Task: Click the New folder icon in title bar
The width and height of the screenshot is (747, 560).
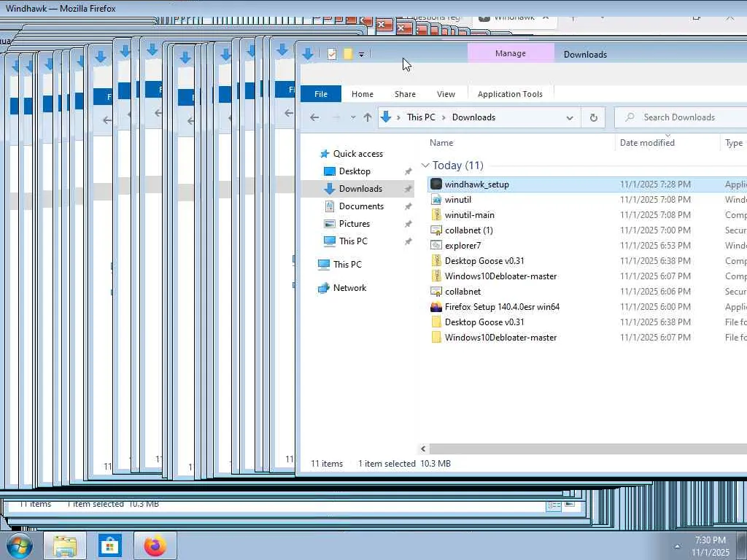Action: [x=348, y=54]
